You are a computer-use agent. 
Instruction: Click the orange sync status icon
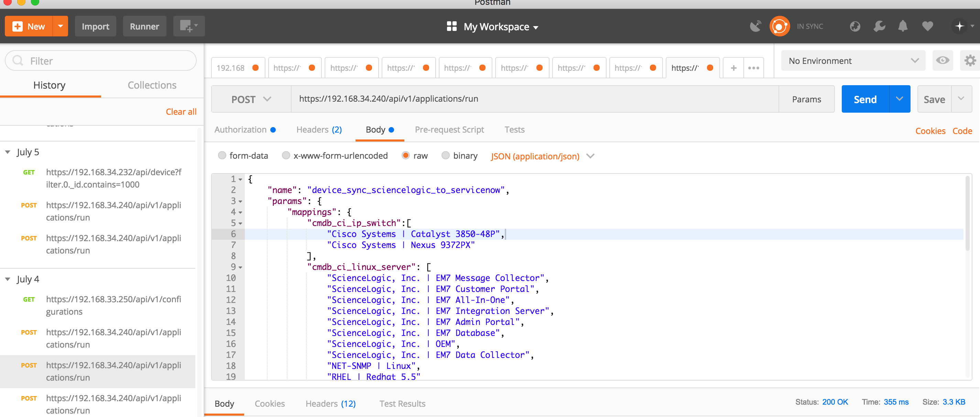pyautogui.click(x=779, y=26)
